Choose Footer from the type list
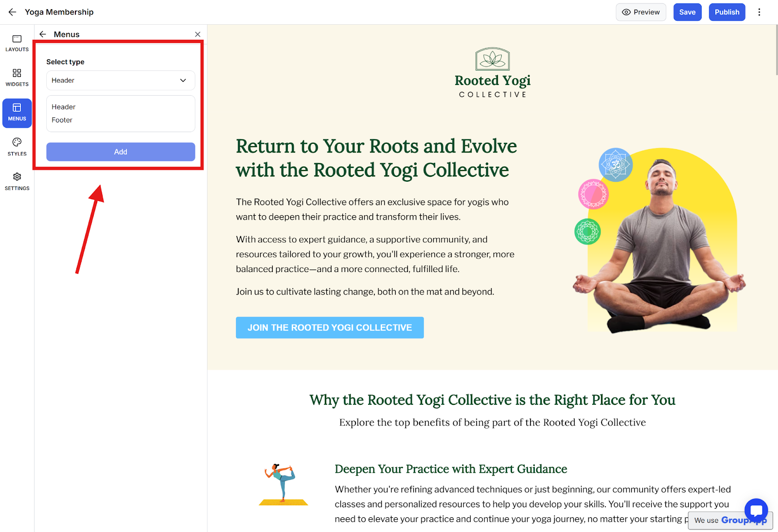 (62, 120)
